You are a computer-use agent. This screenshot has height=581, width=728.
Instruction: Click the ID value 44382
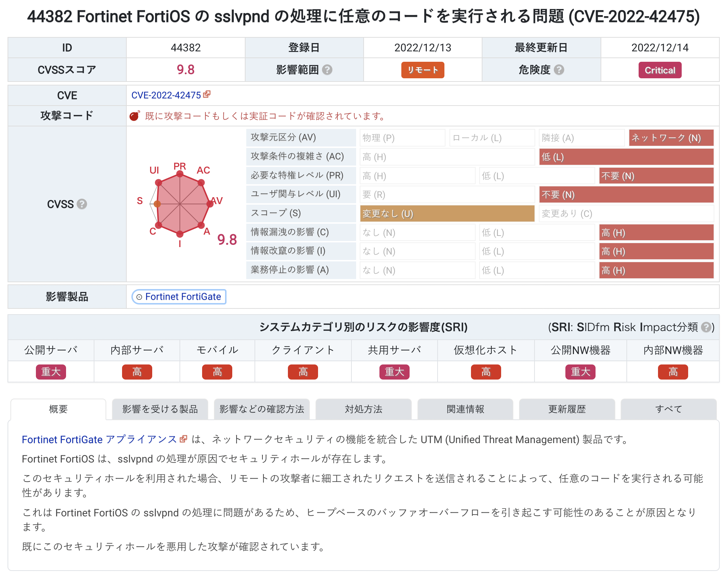click(186, 48)
